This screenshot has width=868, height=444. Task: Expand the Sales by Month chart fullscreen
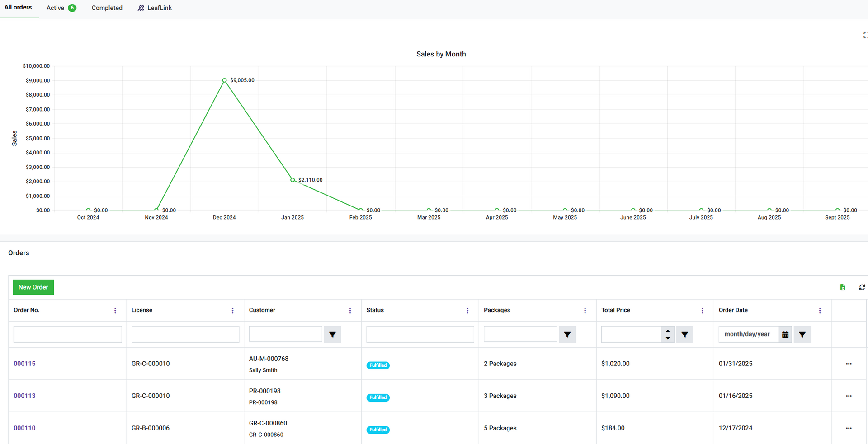pyautogui.click(x=865, y=35)
